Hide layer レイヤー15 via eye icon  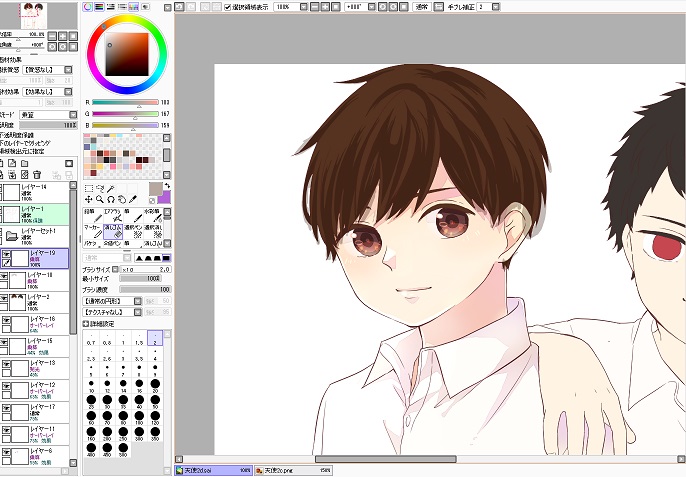[x=4, y=342]
